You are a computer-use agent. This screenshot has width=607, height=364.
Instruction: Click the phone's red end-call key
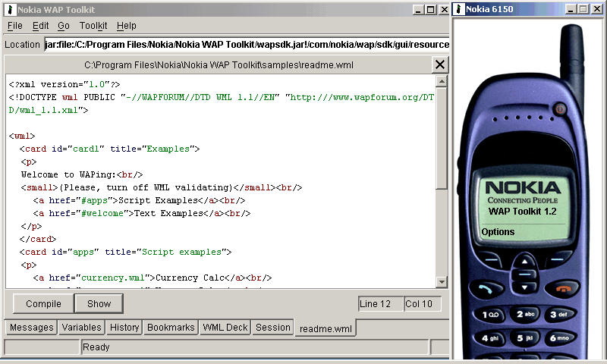point(563,289)
